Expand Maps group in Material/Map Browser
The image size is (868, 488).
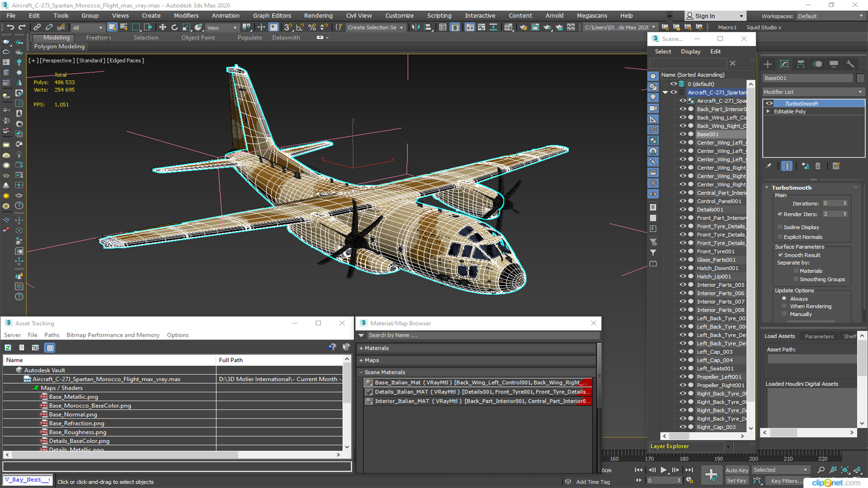pyautogui.click(x=361, y=360)
